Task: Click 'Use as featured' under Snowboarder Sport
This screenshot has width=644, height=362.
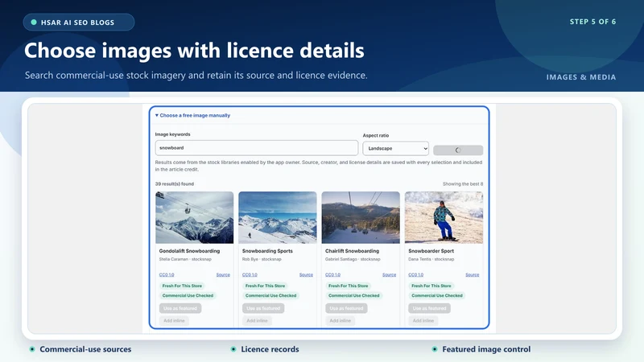Action: coord(429,308)
